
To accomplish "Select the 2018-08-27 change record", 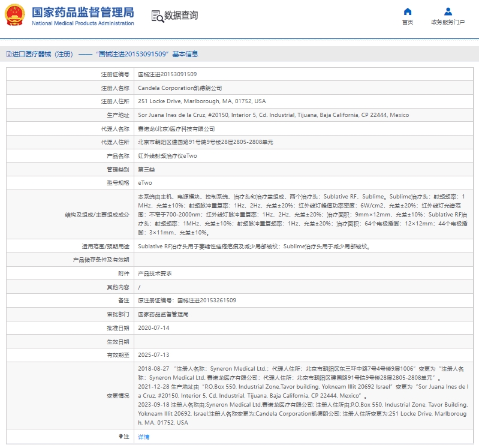I will point(301,373).
